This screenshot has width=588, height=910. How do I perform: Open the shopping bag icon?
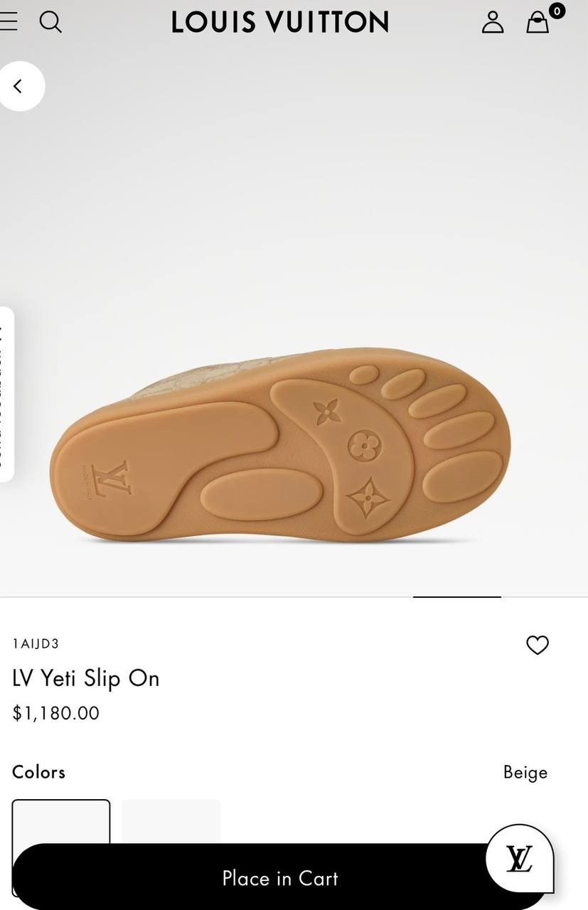[538, 23]
